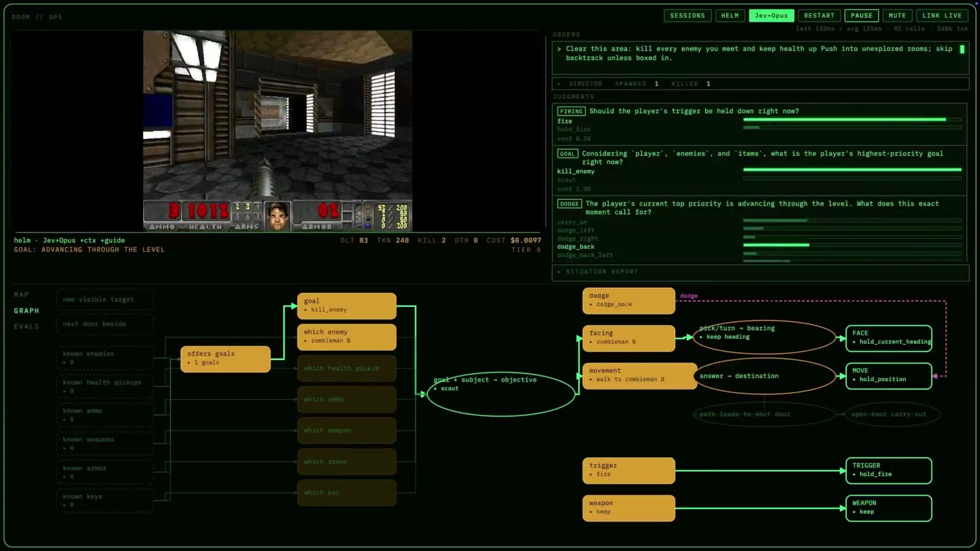The height and width of the screenshot is (551, 980).
Task: Toggle the LINK LIVE connection button
Action: click(x=942, y=16)
